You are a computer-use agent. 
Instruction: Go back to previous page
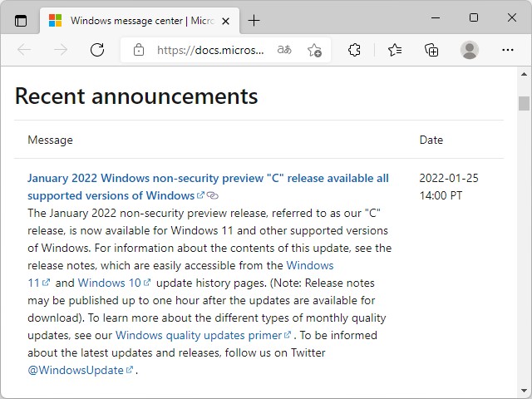[24, 50]
